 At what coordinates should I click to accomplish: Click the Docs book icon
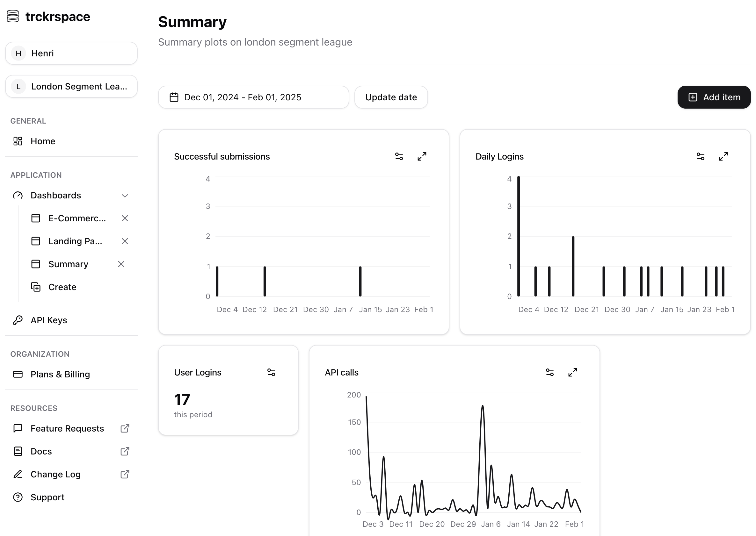click(x=18, y=451)
